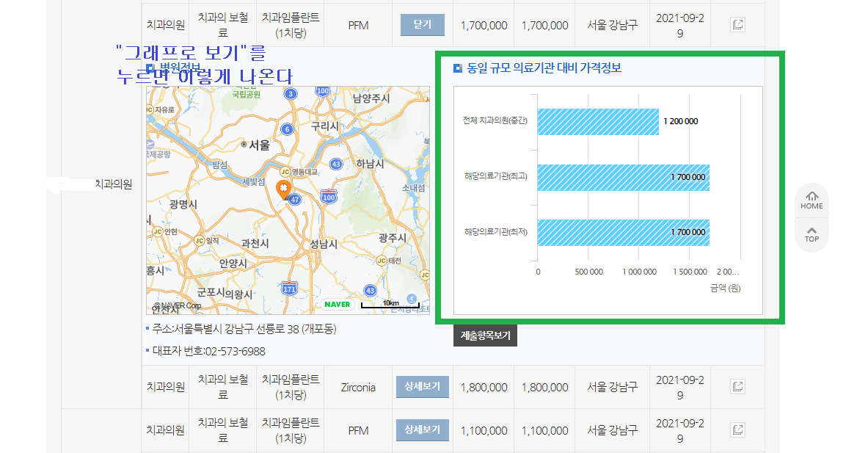
Task: Select the 전체 치과의원(중간) bar 1 200 000
Action: [598, 122]
